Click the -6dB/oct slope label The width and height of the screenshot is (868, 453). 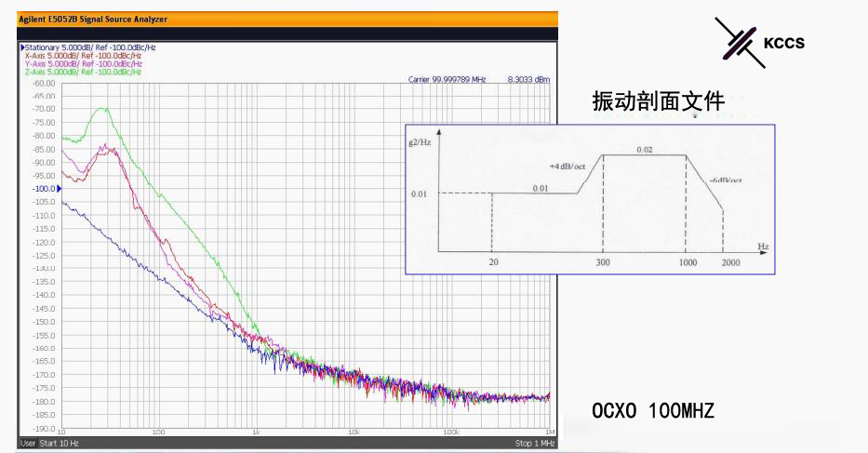tap(725, 180)
